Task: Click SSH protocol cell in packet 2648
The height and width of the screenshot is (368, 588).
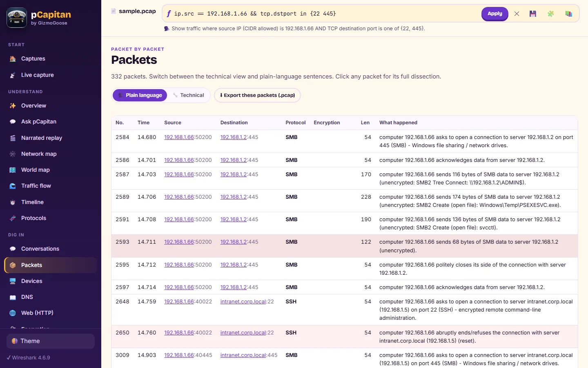Action: (x=291, y=302)
